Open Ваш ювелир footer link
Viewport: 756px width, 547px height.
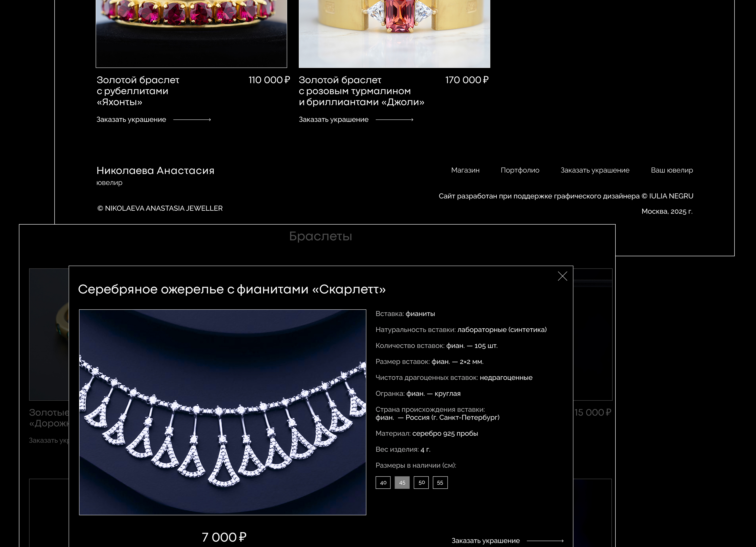[x=672, y=170]
